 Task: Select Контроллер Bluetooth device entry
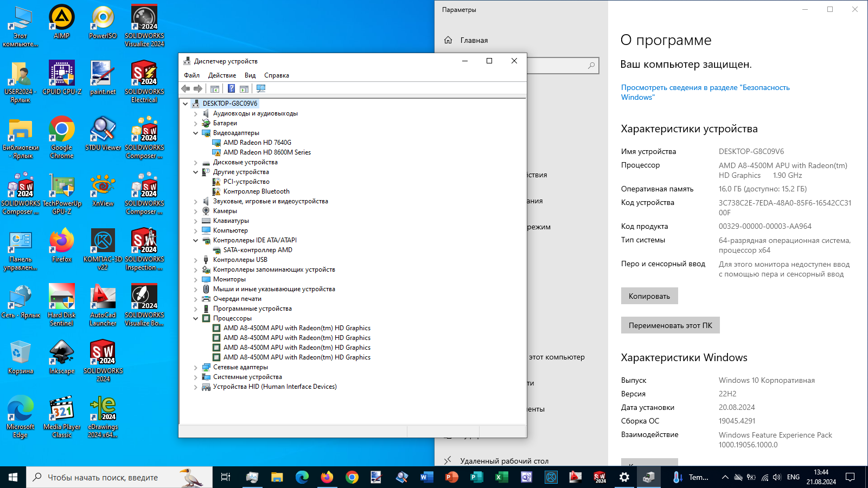[256, 191]
